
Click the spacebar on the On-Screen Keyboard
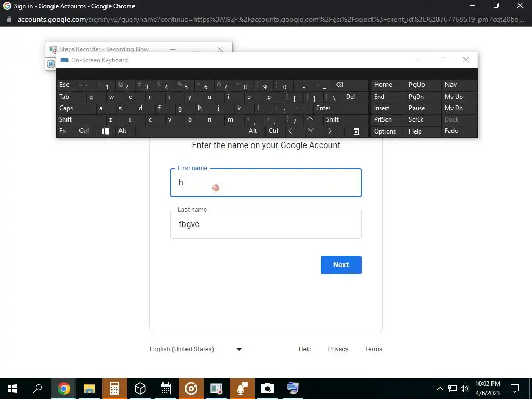190,131
